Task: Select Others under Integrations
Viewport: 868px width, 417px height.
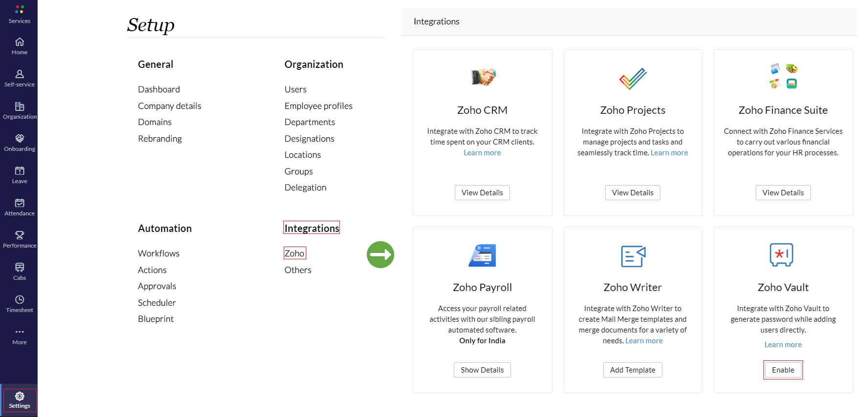Action: pyautogui.click(x=298, y=270)
